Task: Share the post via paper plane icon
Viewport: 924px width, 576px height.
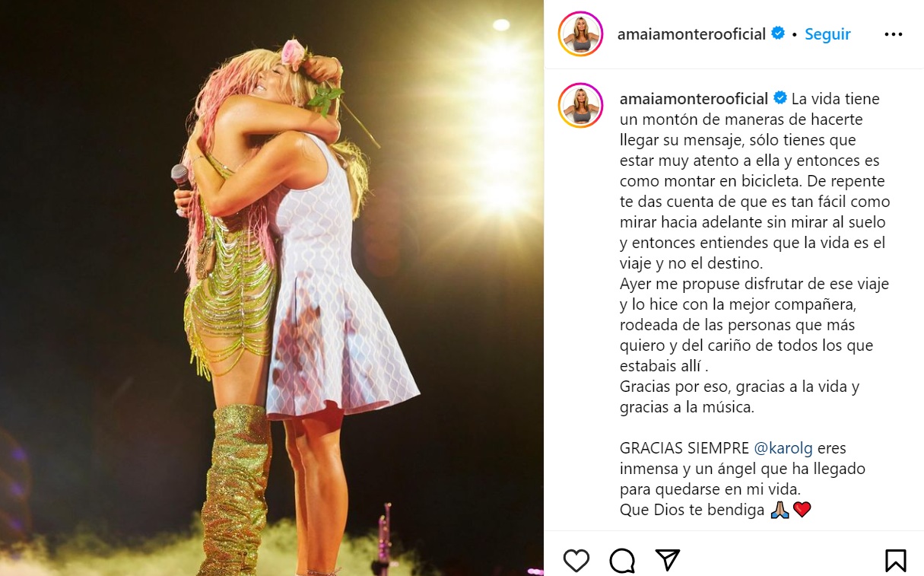Action: pos(667,560)
